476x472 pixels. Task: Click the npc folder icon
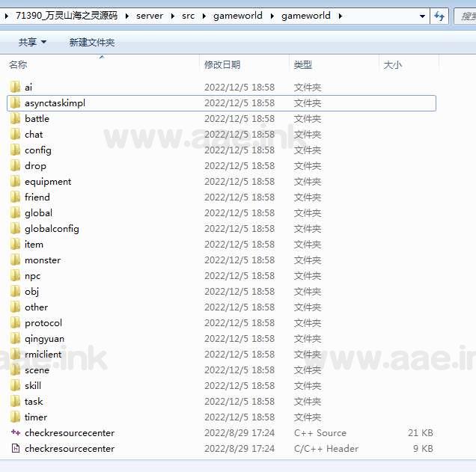click(15, 276)
